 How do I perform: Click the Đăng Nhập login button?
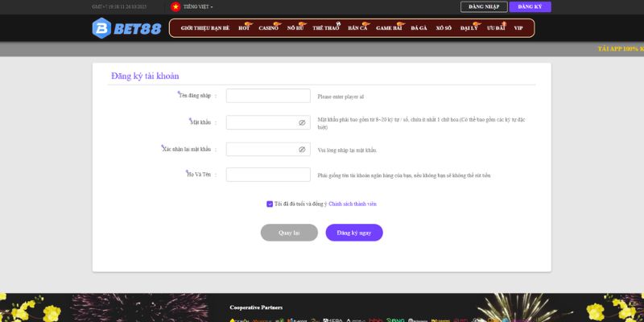[484, 6]
